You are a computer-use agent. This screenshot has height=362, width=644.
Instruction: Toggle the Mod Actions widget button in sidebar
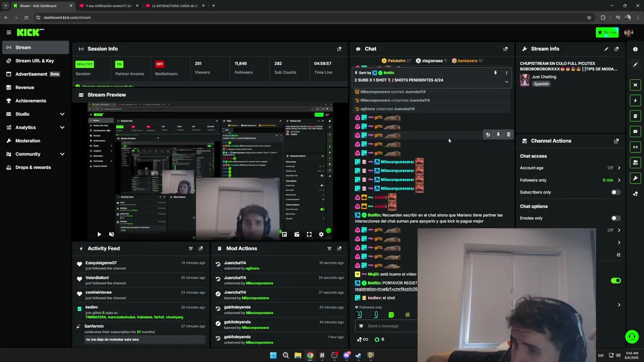tap(635, 116)
